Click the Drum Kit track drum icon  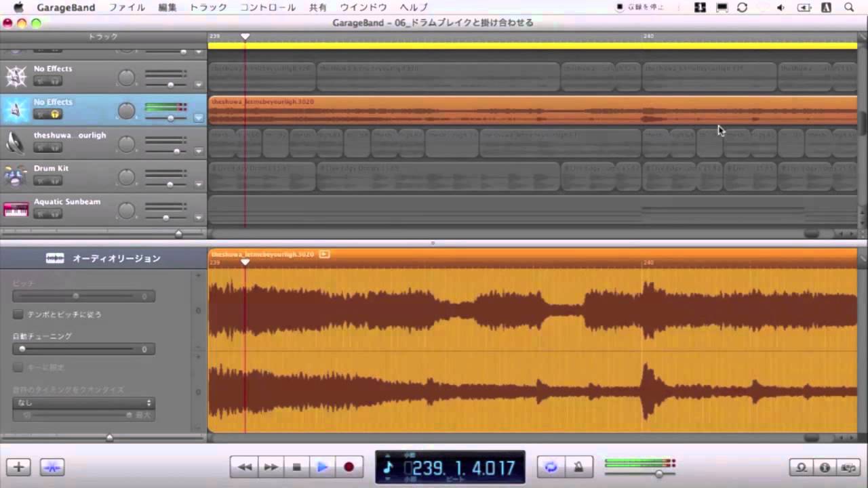[16, 176]
